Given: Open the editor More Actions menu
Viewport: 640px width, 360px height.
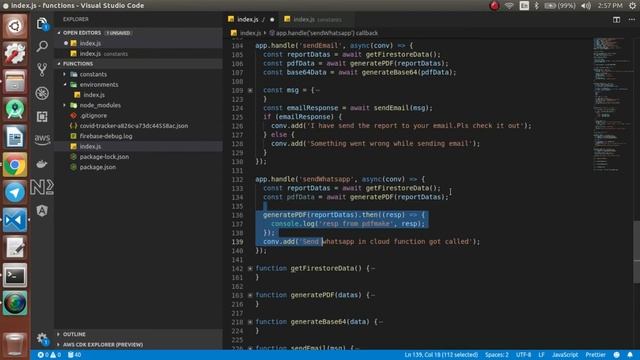Looking at the screenshot, I should pos(631,19).
